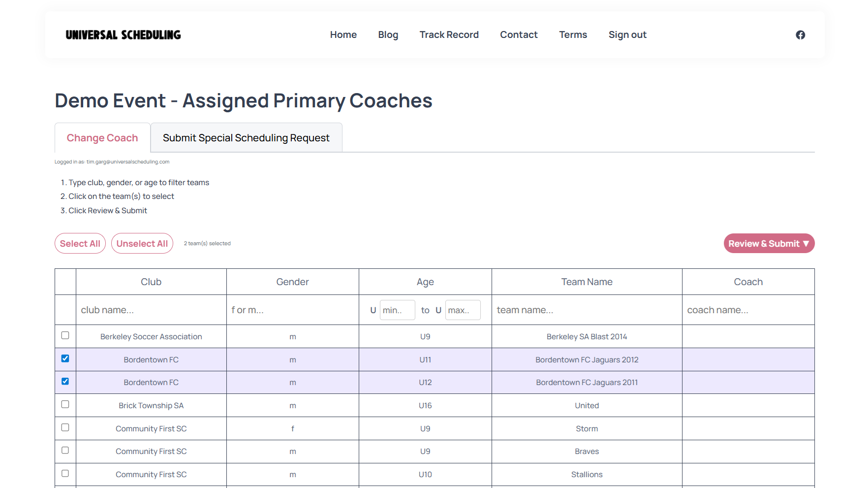Open the Track Record page
The image size is (868, 488).
click(449, 35)
